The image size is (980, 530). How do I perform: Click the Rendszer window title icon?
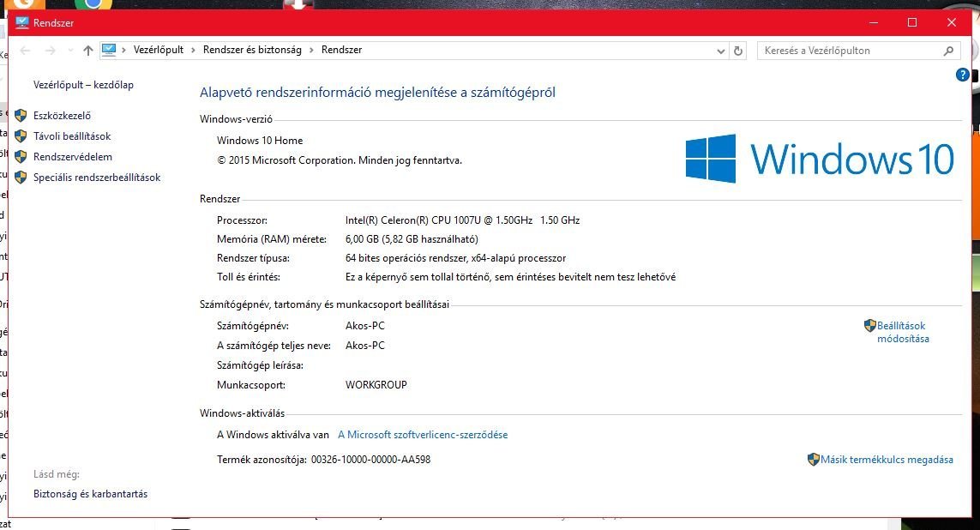click(x=22, y=22)
